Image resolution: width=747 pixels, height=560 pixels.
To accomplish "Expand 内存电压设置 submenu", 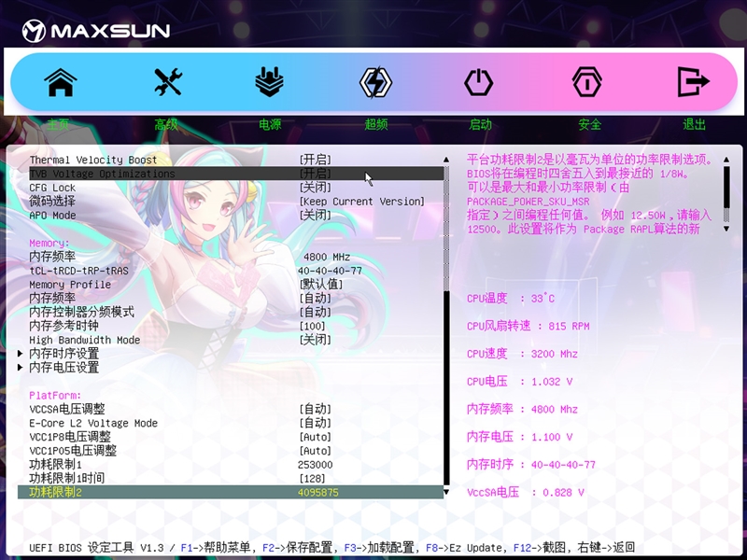I will [x=63, y=367].
